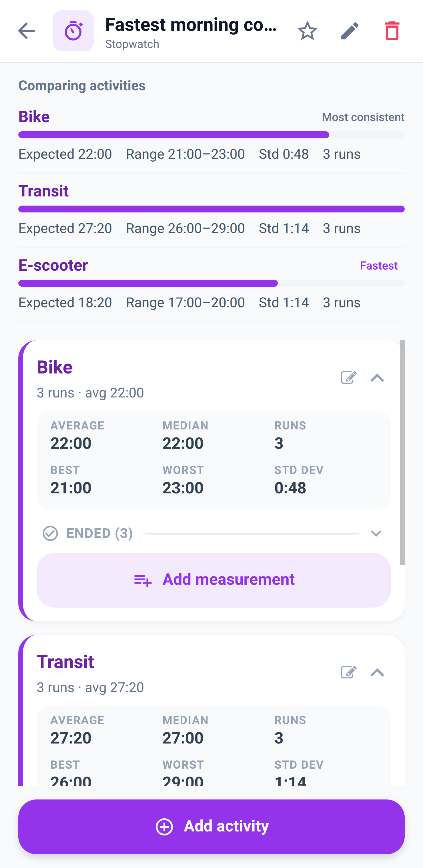Click the E-scooter progress bar
This screenshot has height=868, width=423.
click(212, 283)
